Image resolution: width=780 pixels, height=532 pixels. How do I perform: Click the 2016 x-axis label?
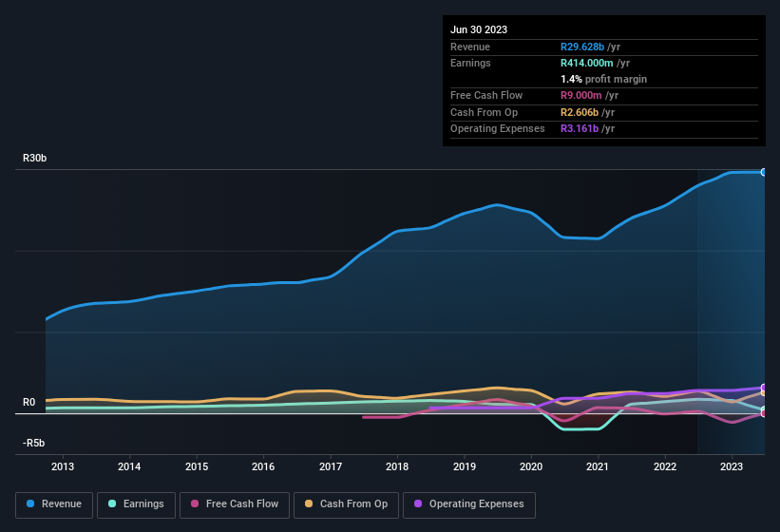pos(263,466)
